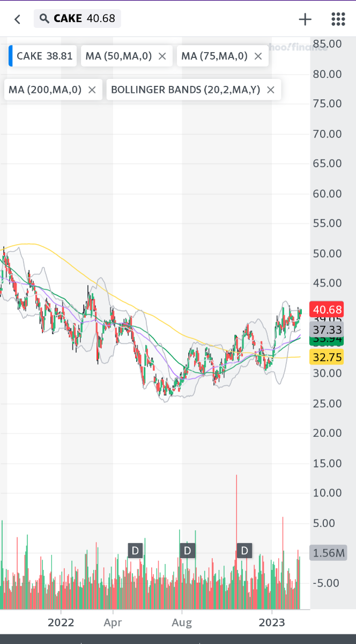Select the MA (200,MA,0) label
This screenshot has height=644, width=356.
point(45,90)
